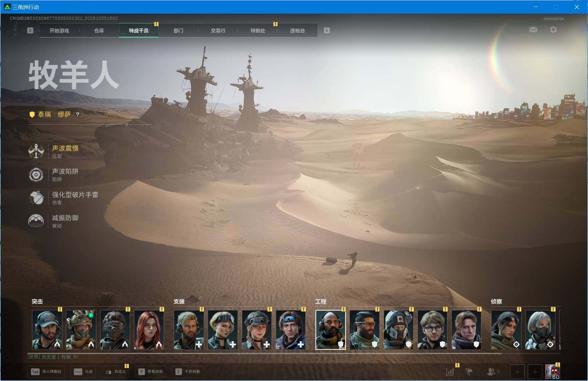The width and height of the screenshot is (588, 381).
Task: Open the 干员档案 operator profile button
Action: click(x=188, y=372)
